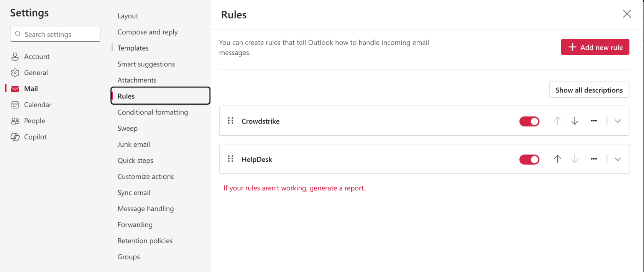
Task: Focus the Search settings field
Action: (55, 34)
